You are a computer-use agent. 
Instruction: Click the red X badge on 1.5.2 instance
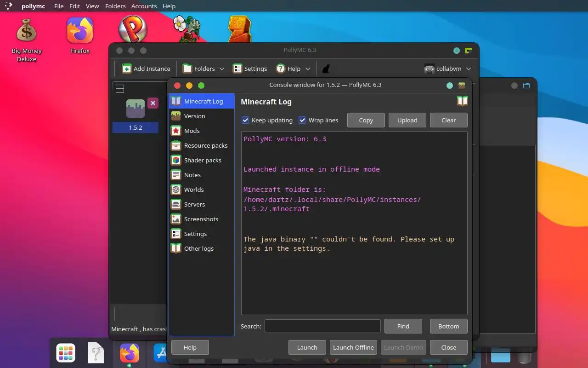click(x=153, y=103)
